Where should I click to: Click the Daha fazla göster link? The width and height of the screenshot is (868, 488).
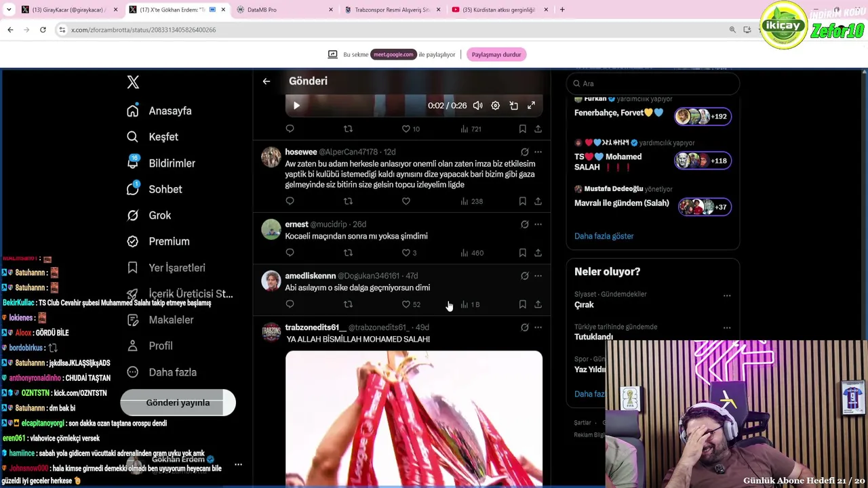[604, 236]
